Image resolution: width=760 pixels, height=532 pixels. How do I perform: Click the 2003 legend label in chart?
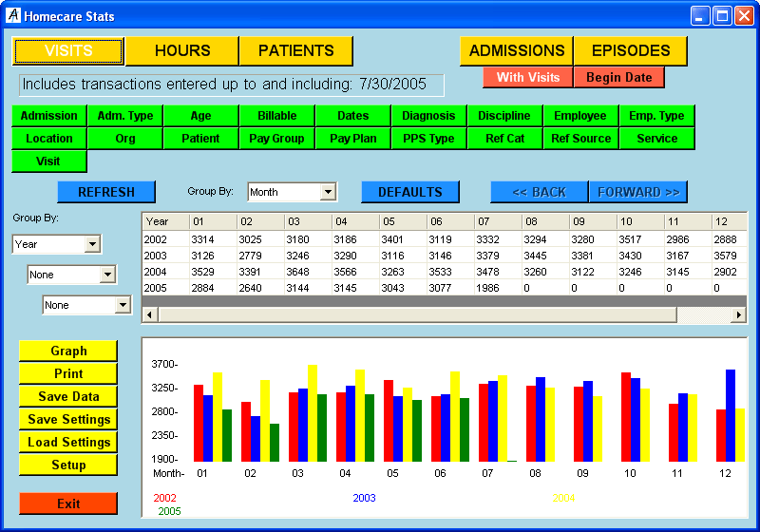pos(364,498)
